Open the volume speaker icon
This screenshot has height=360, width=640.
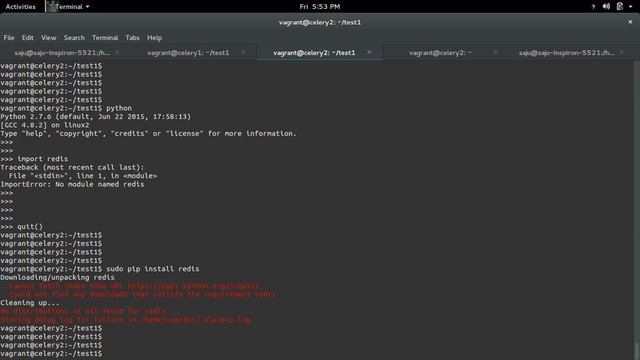(606, 6)
